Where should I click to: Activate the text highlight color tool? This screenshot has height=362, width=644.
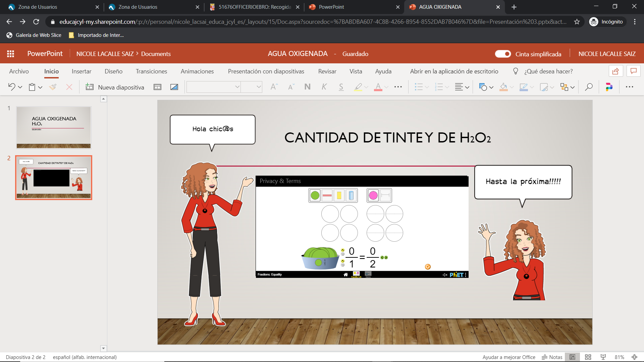358,87
